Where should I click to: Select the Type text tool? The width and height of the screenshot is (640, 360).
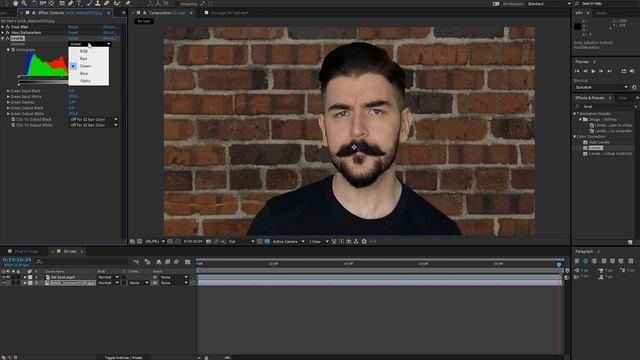click(79, 3)
